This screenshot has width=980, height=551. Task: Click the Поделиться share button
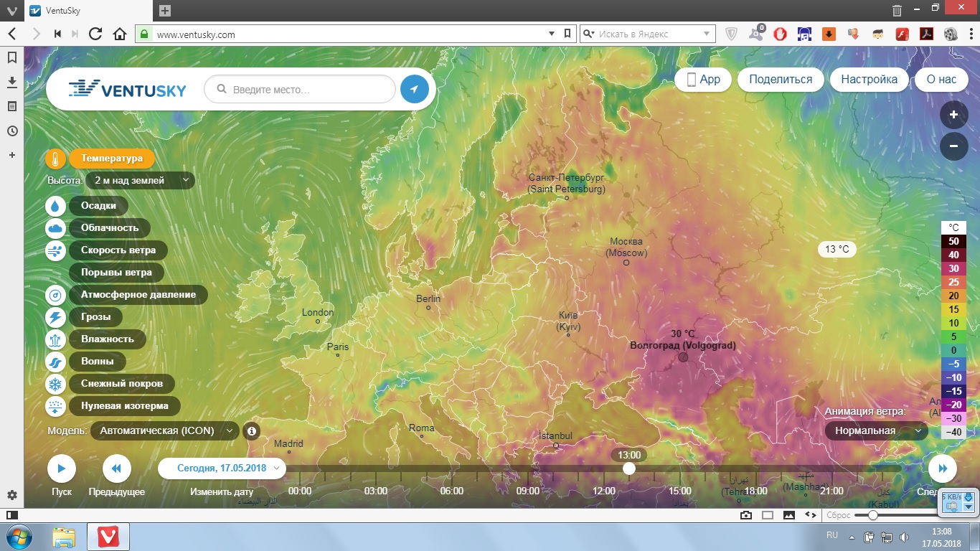pos(781,80)
